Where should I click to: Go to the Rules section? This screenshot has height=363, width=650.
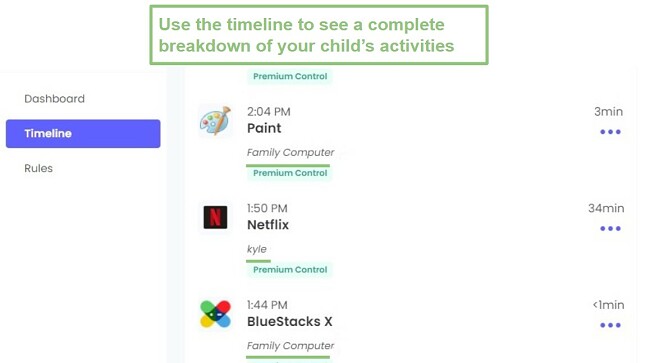tap(39, 168)
